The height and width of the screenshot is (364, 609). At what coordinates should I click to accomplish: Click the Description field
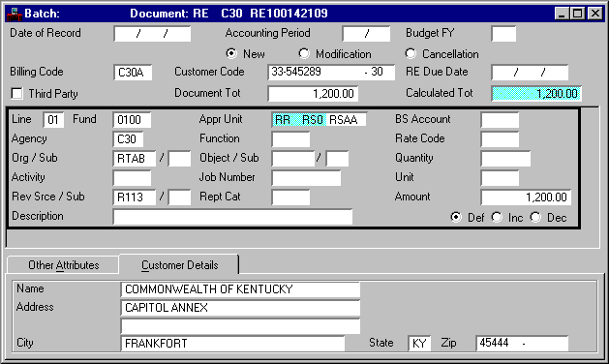(232, 217)
